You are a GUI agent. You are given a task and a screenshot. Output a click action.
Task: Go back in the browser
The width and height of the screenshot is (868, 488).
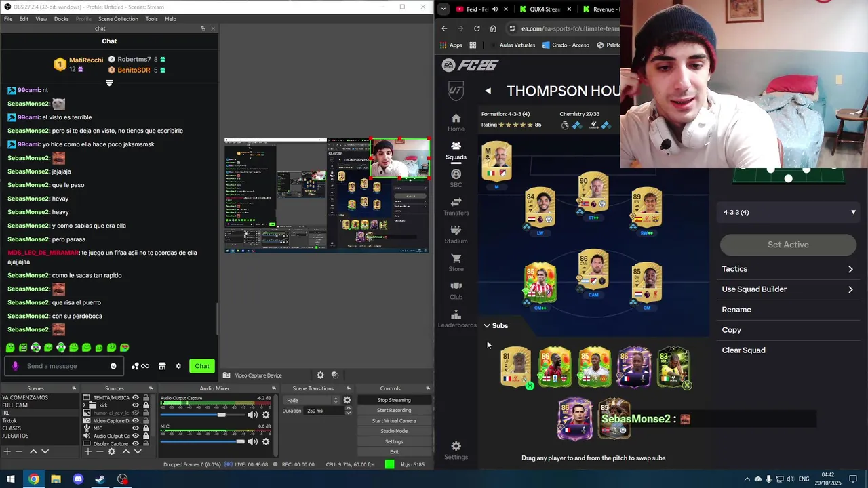tap(444, 28)
